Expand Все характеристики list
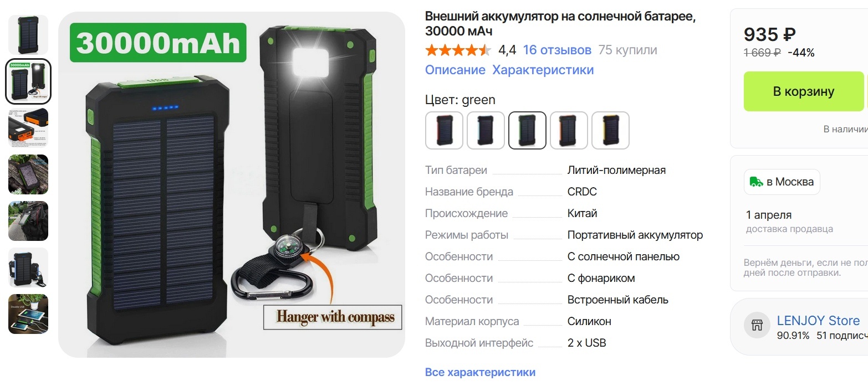The width and height of the screenshot is (868, 386). 480,372
